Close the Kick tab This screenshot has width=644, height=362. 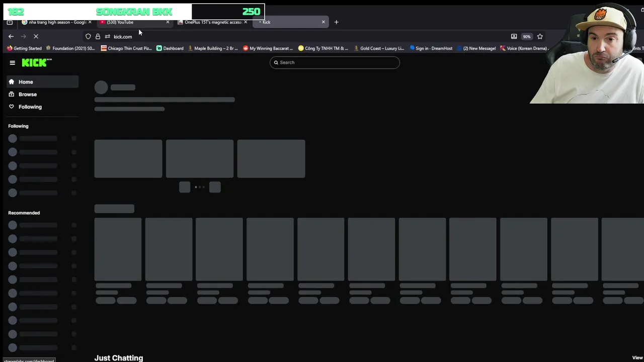(323, 22)
